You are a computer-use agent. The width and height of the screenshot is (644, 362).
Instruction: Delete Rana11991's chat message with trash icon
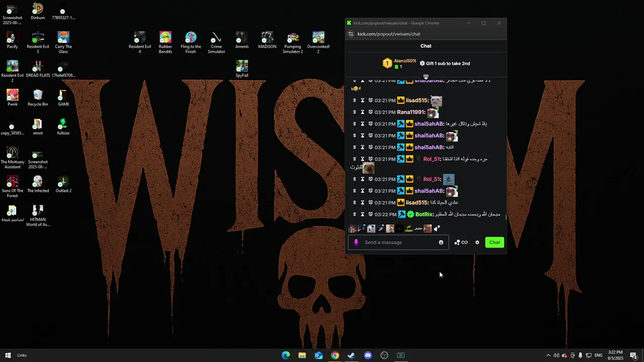354,112
